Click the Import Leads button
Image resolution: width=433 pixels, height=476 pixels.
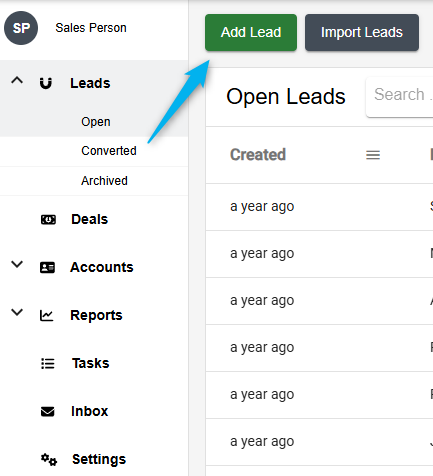coord(362,33)
